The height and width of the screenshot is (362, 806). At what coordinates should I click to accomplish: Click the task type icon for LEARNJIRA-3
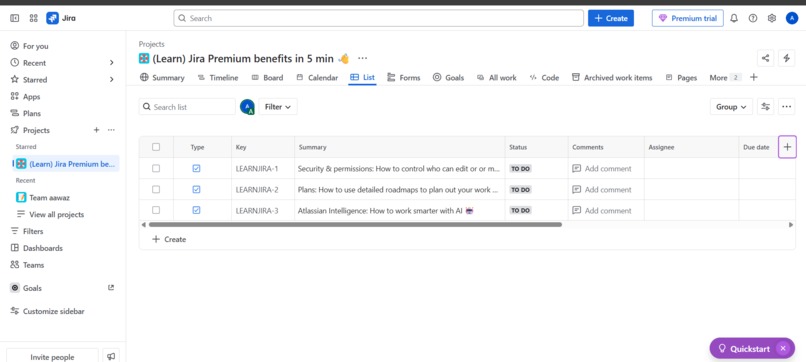pyautogui.click(x=196, y=210)
